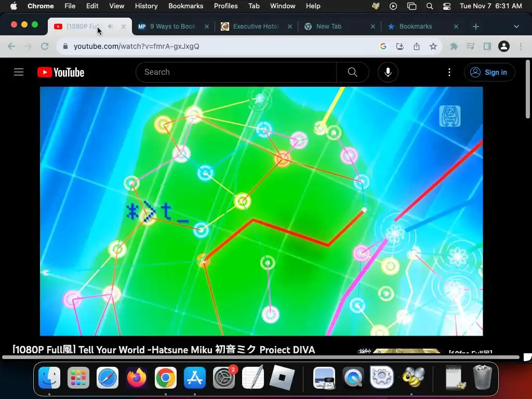
Task: Click the Project DIVA watermark in video
Action: 450,116
